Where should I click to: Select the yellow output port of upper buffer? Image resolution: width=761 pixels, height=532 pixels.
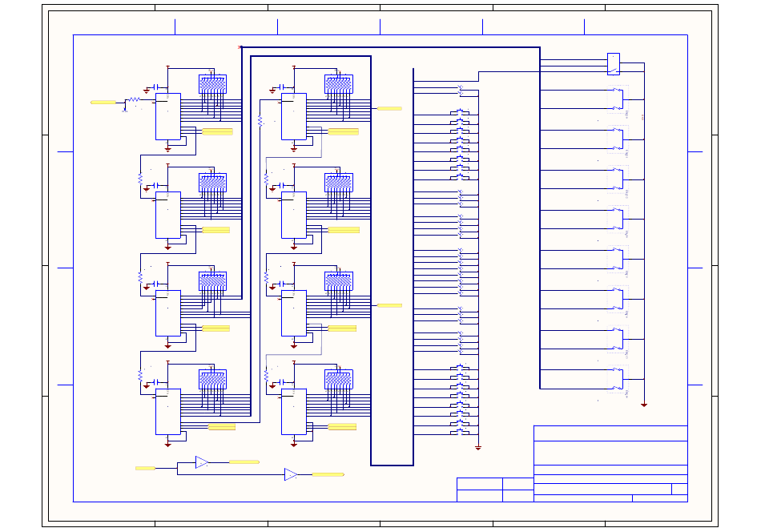[x=244, y=462]
